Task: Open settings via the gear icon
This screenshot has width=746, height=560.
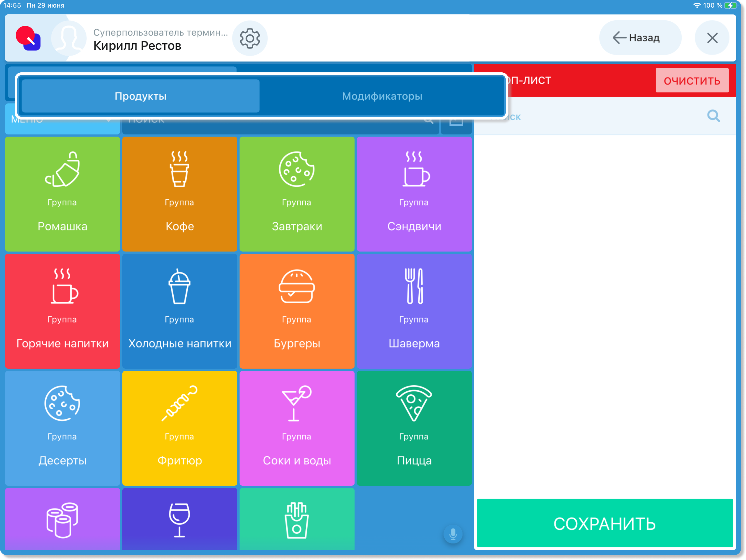Action: pos(250,38)
